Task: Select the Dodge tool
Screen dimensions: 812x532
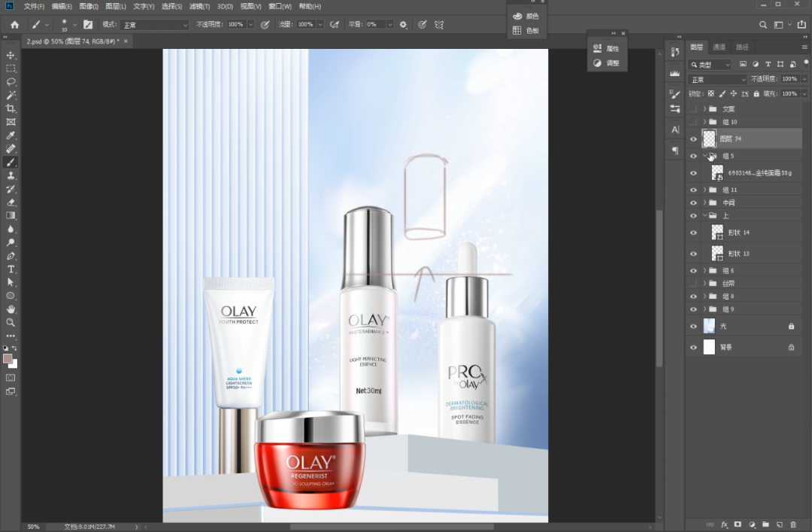Action: [x=11, y=242]
